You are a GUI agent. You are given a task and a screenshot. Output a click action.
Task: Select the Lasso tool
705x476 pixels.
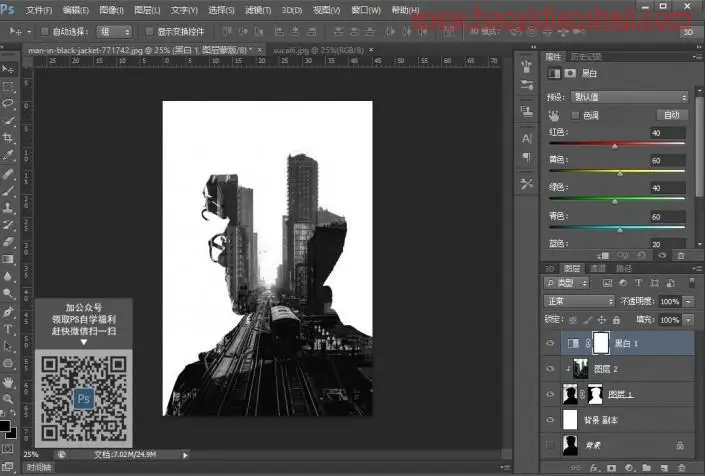8,103
